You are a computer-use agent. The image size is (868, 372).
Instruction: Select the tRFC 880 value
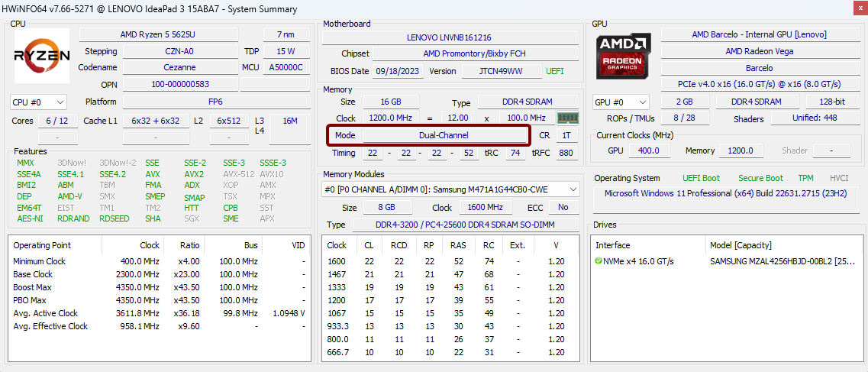(566, 153)
